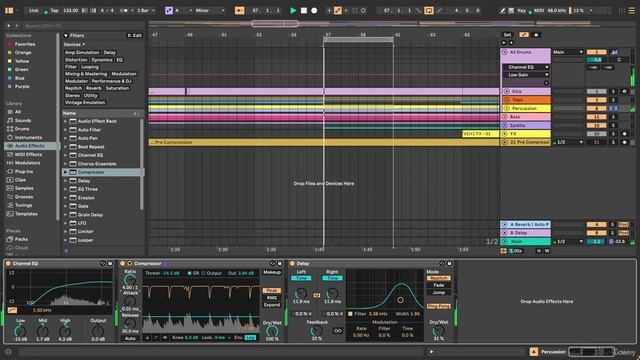Viewport: 640px width, 360px height.
Task: Open the Low Gain parameter chooser
Action: click(526, 75)
